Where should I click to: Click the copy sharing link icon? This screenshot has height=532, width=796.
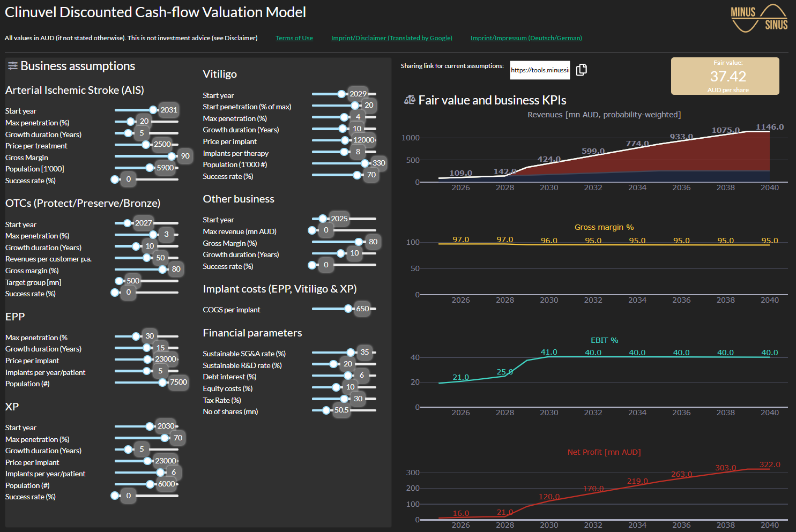[x=582, y=70]
